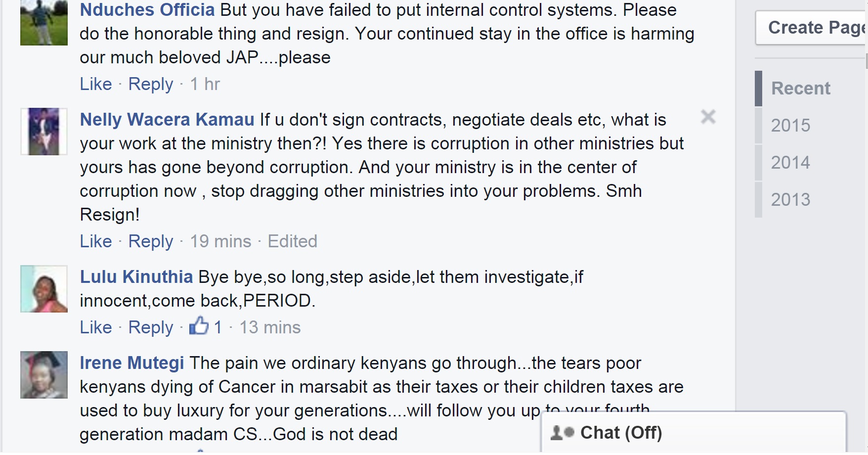Reply to Nduches Officia's comment
Viewport: 868px width, 455px height.
pos(151,84)
